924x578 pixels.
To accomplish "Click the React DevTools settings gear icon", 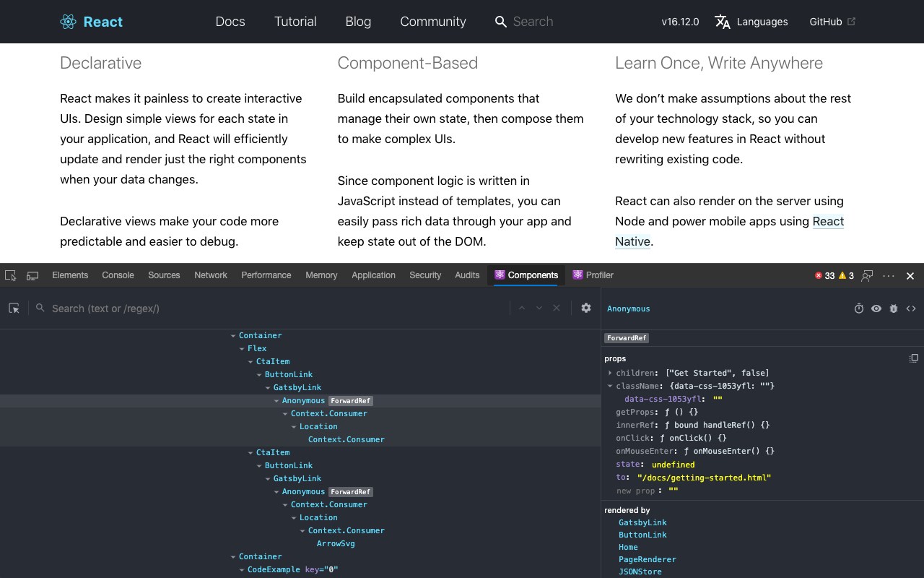I will (586, 308).
